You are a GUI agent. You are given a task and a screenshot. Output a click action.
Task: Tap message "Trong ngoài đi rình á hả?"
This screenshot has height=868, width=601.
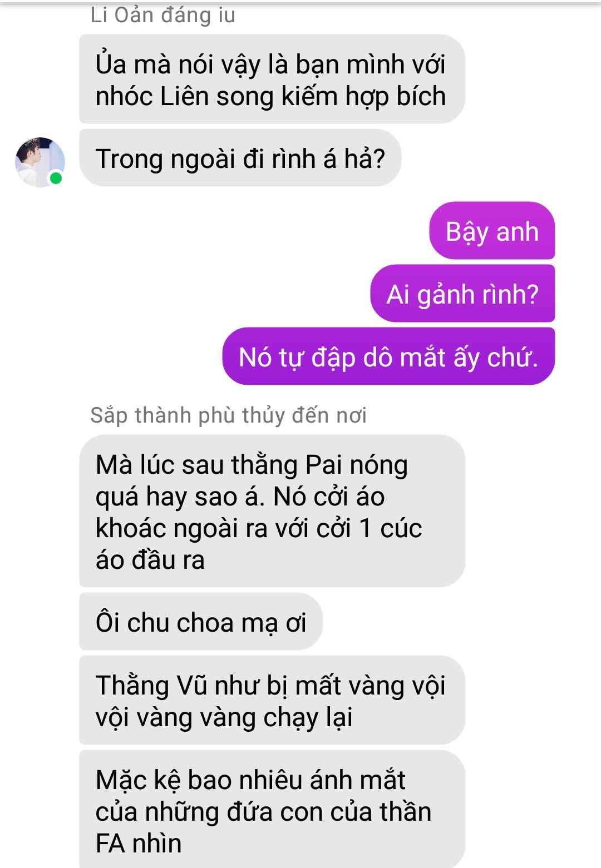click(240, 158)
